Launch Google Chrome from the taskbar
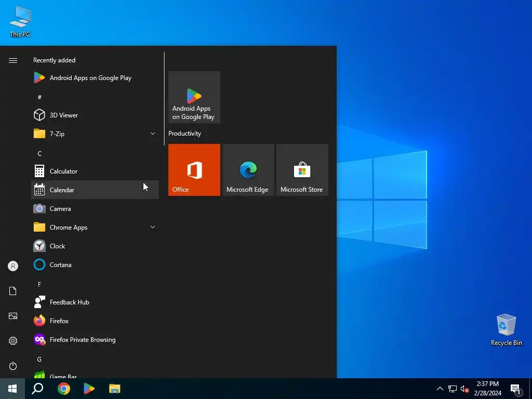The image size is (532, 399). pos(63,389)
